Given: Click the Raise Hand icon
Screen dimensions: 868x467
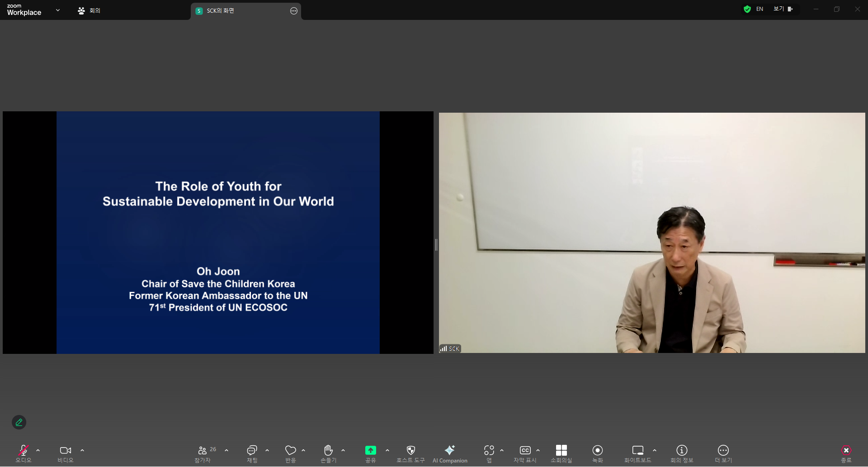Looking at the screenshot, I should pos(328,453).
